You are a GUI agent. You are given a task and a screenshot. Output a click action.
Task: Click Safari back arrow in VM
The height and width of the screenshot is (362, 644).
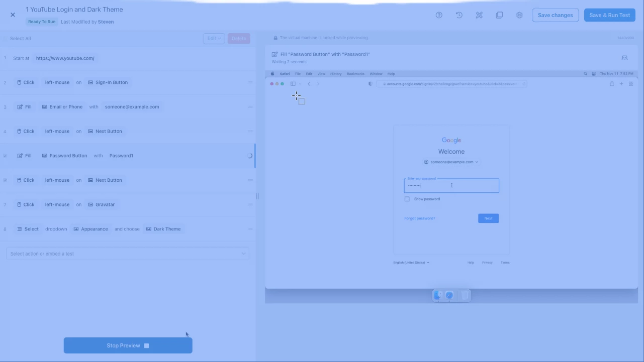pyautogui.click(x=309, y=84)
